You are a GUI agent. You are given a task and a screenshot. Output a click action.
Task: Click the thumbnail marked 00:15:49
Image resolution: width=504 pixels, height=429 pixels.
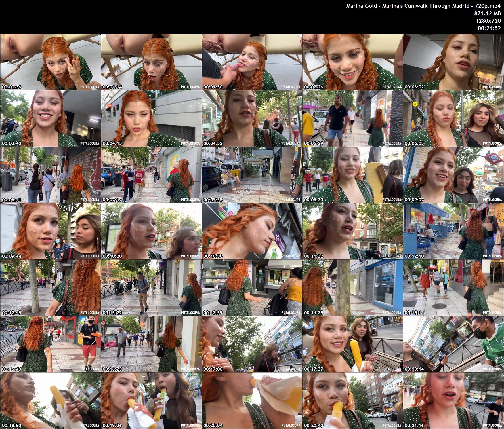(x=50, y=344)
